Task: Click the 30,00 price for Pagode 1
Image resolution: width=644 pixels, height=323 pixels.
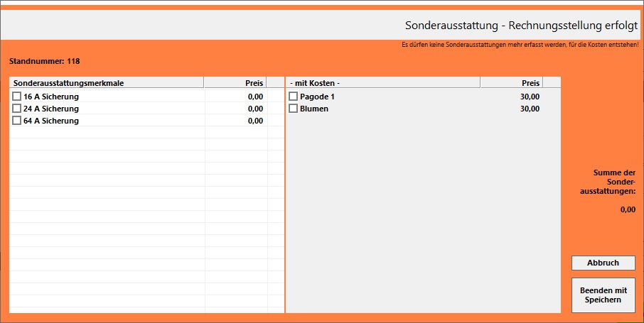Action: tap(530, 97)
